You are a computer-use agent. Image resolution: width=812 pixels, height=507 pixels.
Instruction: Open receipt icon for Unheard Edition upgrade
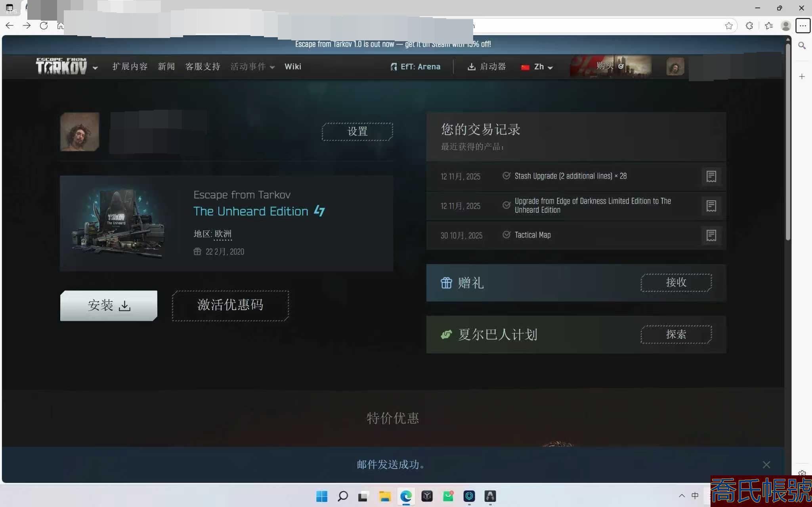711,206
